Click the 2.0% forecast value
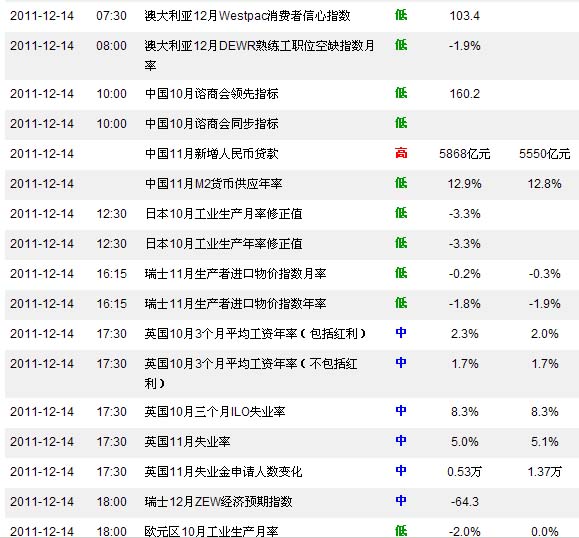 [545, 333]
